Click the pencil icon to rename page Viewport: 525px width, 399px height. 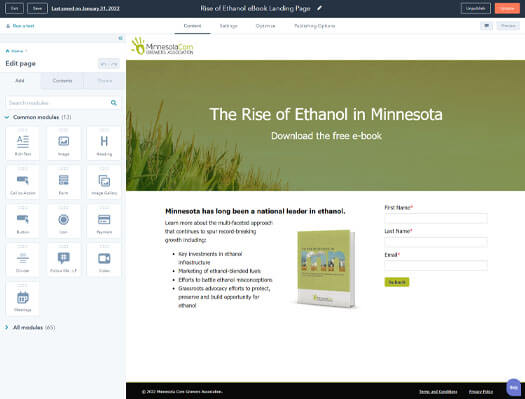[x=319, y=8]
